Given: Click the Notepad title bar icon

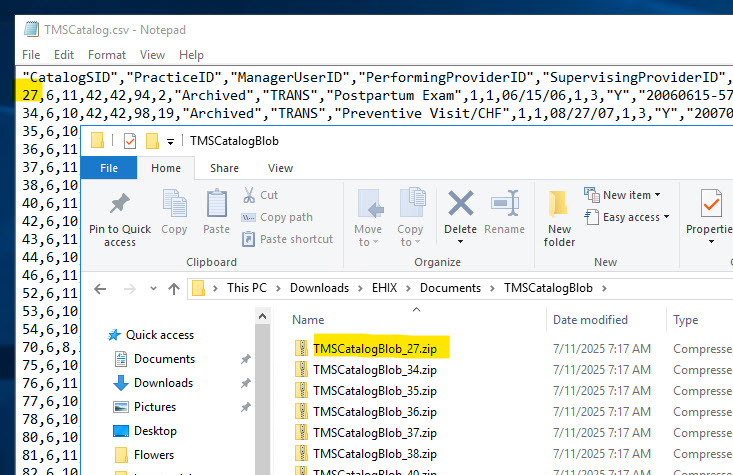Looking at the screenshot, I should point(31,29).
